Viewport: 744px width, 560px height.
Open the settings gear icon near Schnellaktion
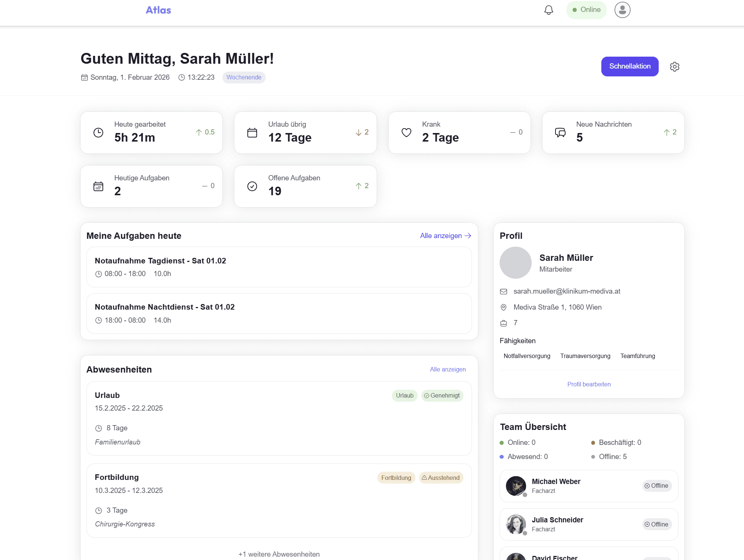tap(675, 66)
